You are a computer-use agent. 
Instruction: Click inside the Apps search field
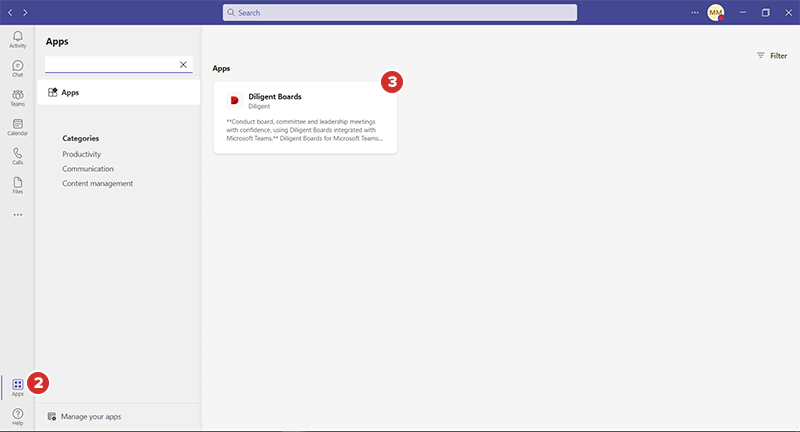point(110,64)
